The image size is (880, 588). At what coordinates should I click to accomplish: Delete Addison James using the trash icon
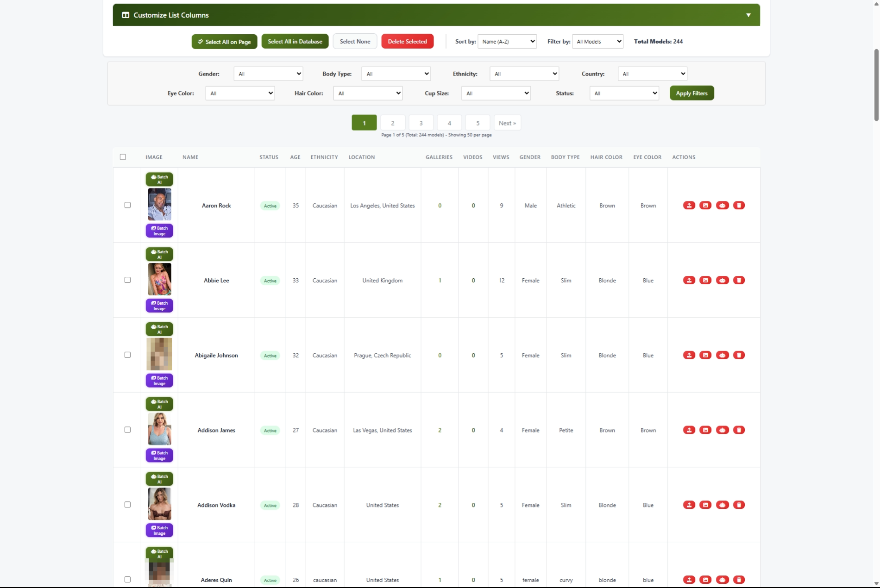[x=739, y=430]
